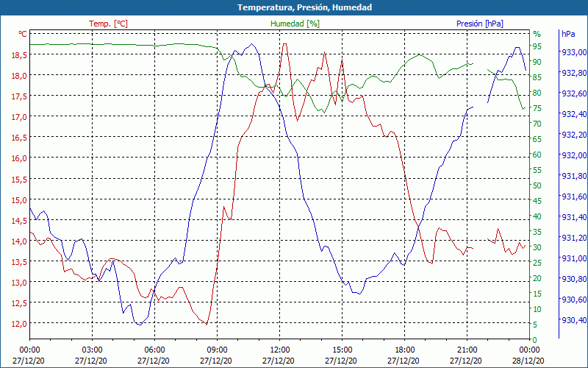Image resolution: width=588 pixels, height=368 pixels.
Task: Click the '930,80' pressure axis value
Action: 573,279
